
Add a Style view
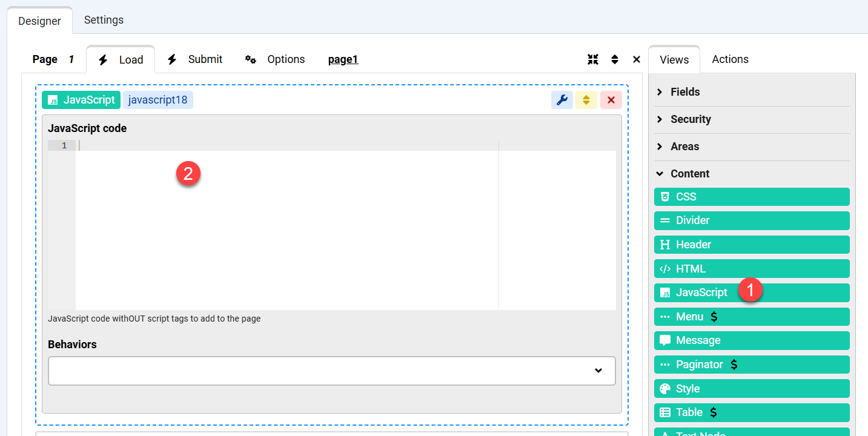click(x=752, y=389)
